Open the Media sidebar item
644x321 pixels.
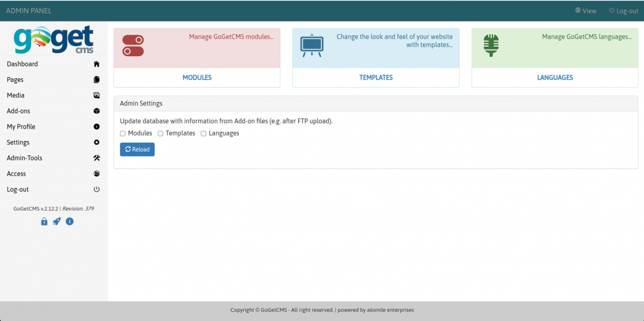(16, 95)
